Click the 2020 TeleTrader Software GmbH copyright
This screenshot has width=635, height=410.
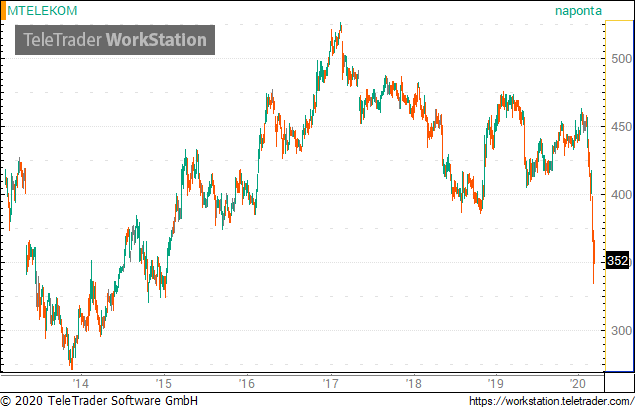pyautogui.click(x=99, y=401)
